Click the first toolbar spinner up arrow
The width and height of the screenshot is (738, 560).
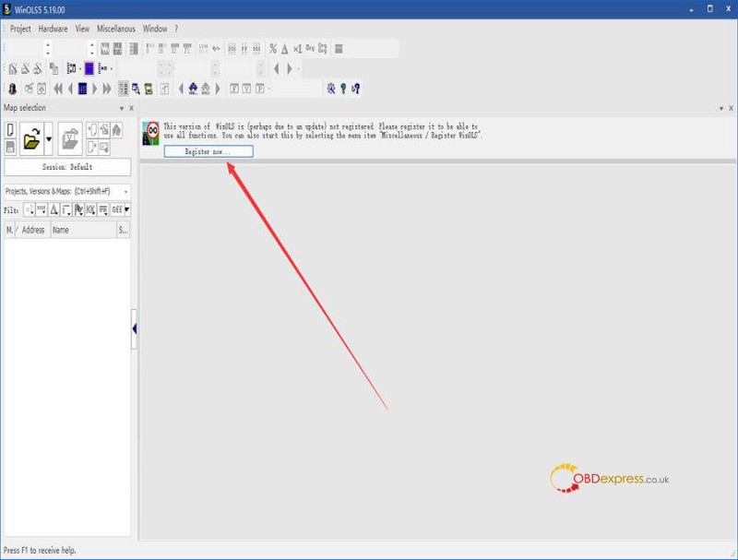click(x=48, y=45)
